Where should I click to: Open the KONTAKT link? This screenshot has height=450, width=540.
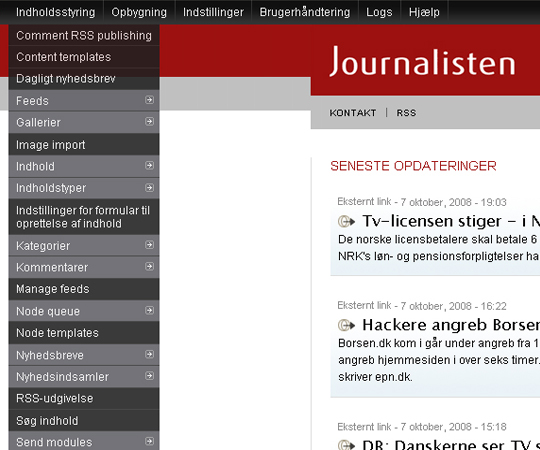pos(353,113)
